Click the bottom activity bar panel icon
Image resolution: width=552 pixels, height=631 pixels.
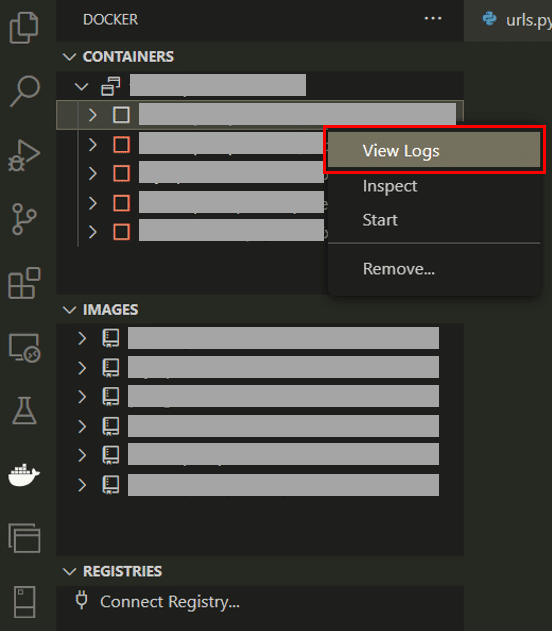(25, 602)
